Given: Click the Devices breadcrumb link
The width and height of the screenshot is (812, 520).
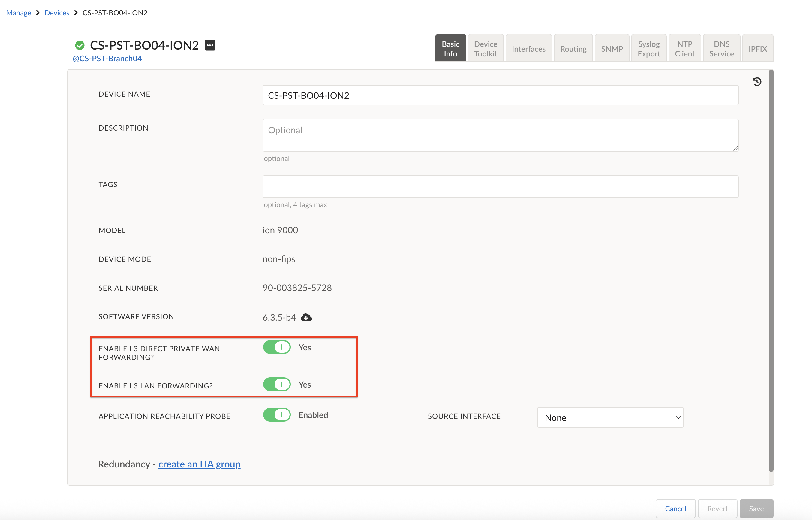Looking at the screenshot, I should (57, 13).
